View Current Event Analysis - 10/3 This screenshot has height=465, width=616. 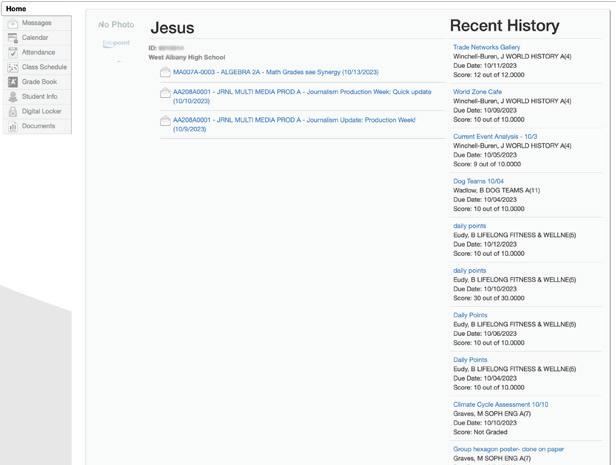click(x=494, y=136)
